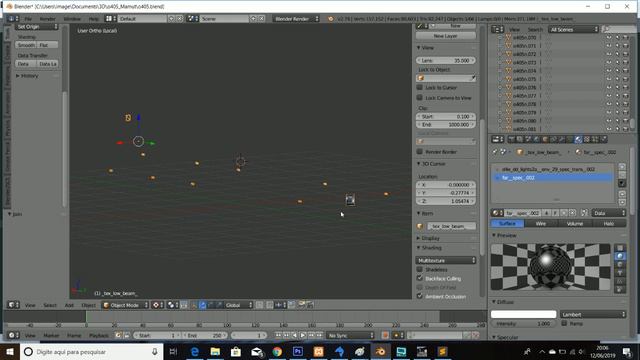Open the Object properties tab icon
This screenshot has height=360, width=640.
pos(545,140)
